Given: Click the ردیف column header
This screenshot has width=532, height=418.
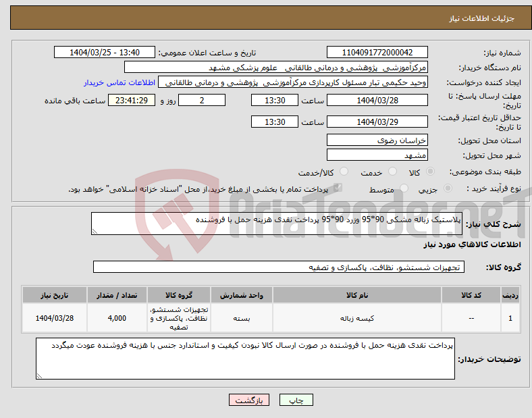Looking at the screenshot, I should (510, 295).
